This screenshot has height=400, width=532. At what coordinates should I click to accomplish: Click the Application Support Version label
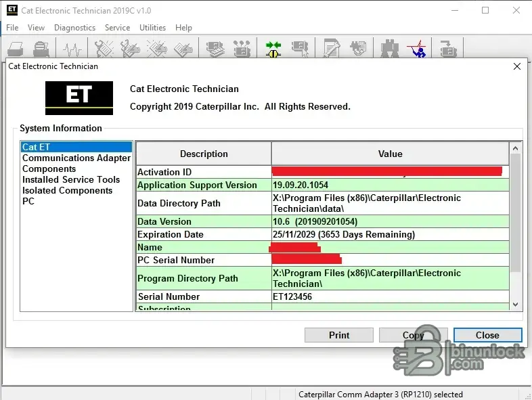click(197, 185)
